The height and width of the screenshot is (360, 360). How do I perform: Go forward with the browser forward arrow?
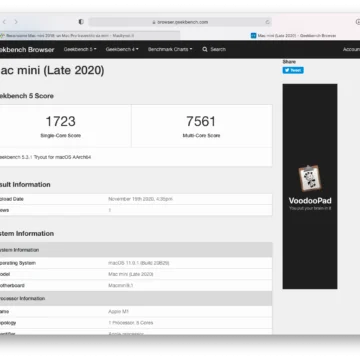(x=16, y=22)
